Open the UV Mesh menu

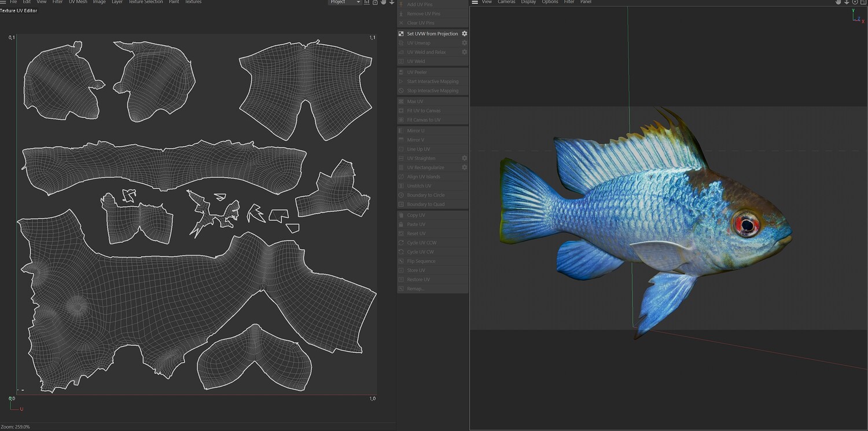coord(78,2)
